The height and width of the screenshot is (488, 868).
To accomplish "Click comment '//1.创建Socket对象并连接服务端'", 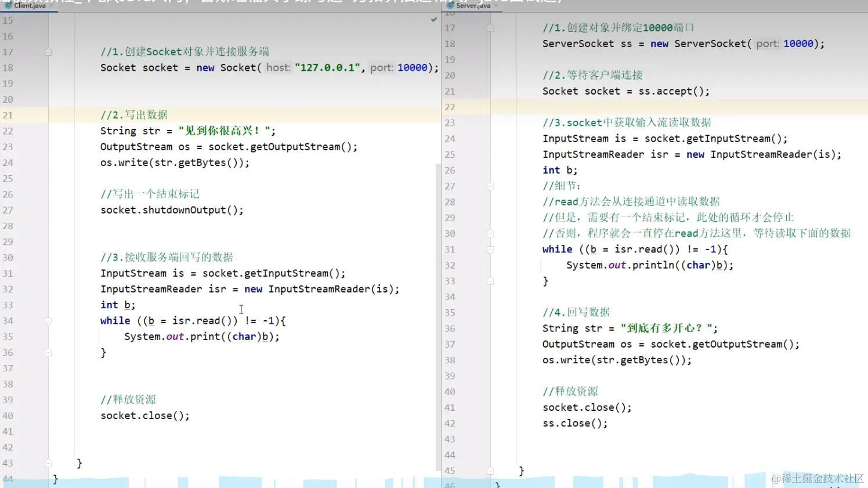I will point(185,52).
